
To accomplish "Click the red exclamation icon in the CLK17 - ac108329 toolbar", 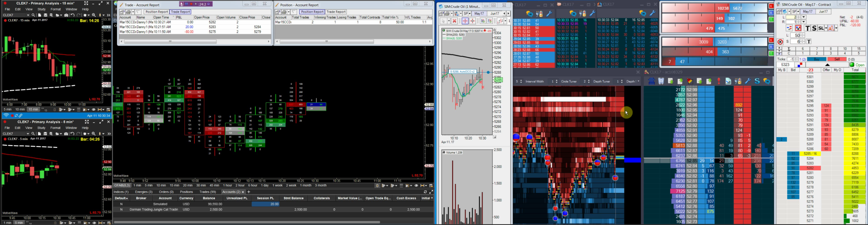I will (x=719, y=81).
